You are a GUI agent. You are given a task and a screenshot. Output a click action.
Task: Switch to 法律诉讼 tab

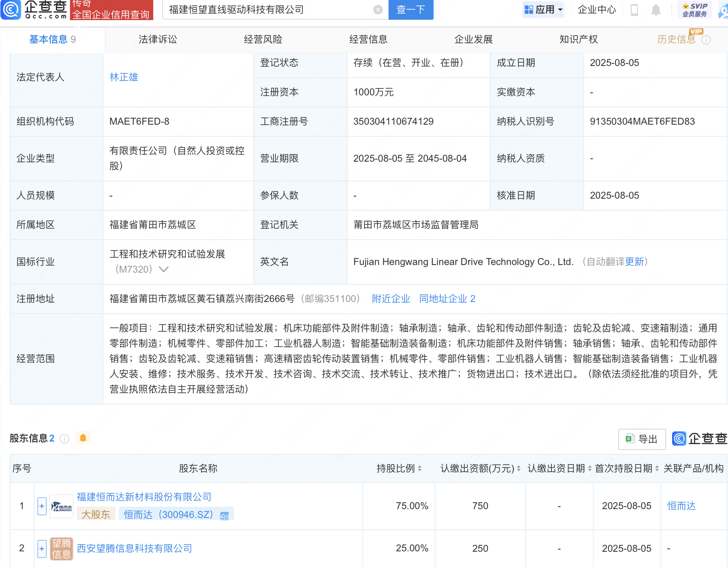[158, 39]
